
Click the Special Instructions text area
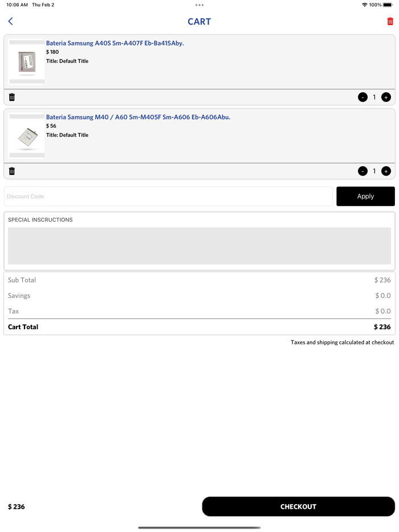[x=199, y=246]
